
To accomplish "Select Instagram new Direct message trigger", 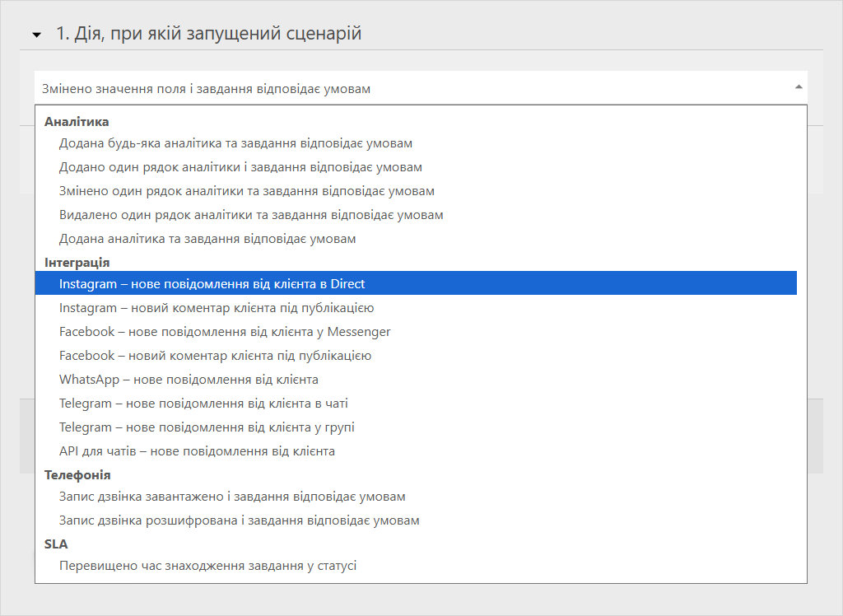I will [212, 284].
